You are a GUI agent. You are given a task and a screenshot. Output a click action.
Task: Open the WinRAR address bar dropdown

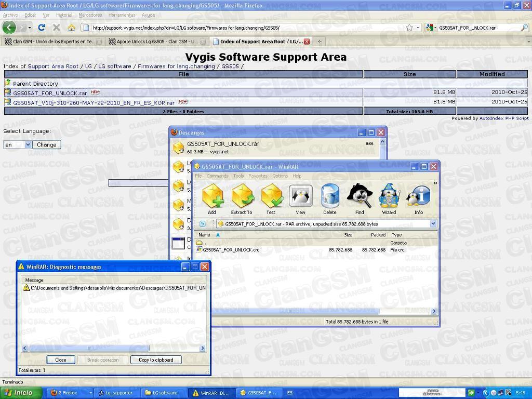[x=433, y=223]
